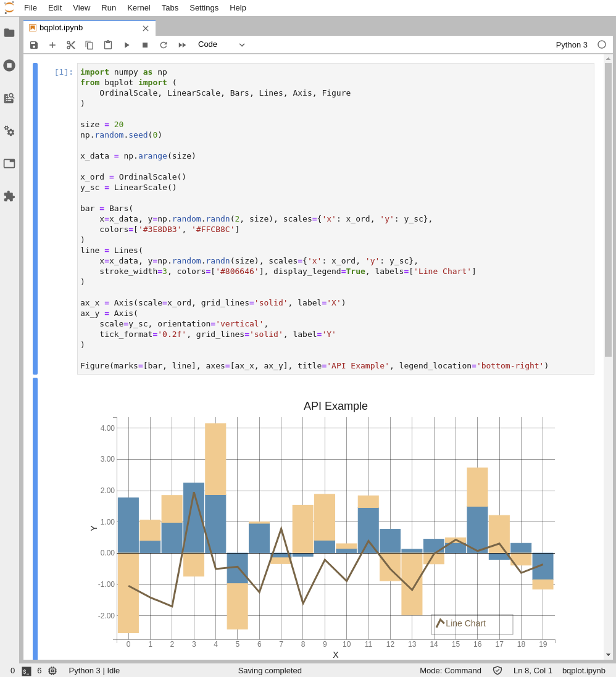Save the notebook using the disk icon
Screen dimensions: 616x677
(x=34, y=44)
